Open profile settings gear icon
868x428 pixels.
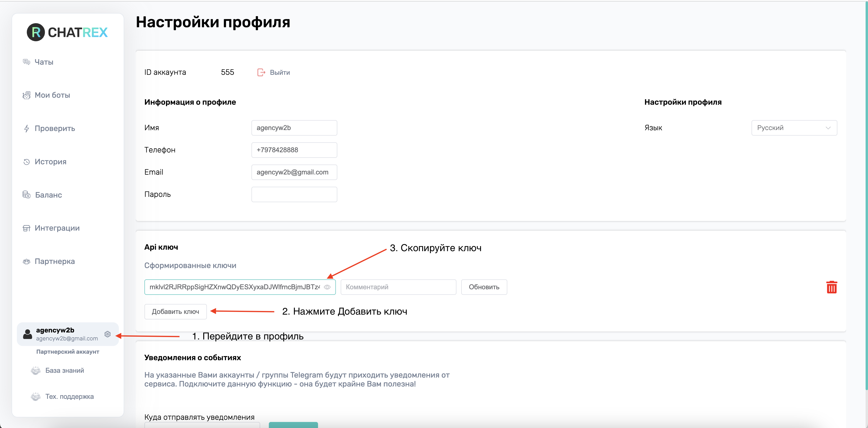(x=108, y=334)
